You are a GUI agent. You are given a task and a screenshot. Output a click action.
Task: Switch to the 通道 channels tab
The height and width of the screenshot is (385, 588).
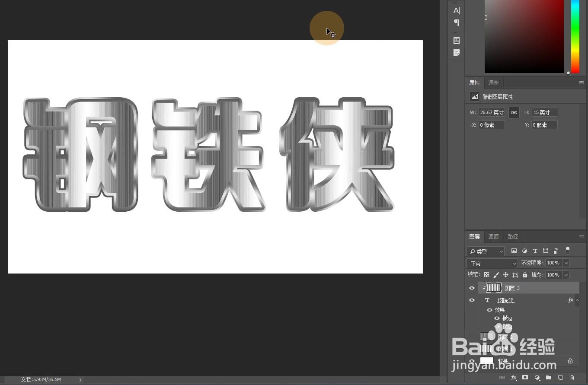(493, 236)
